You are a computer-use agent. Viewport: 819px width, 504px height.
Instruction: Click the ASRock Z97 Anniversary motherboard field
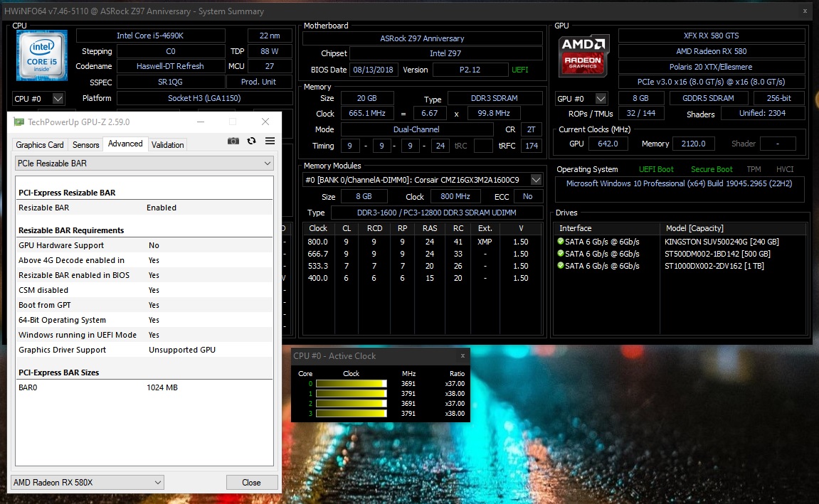(422, 38)
